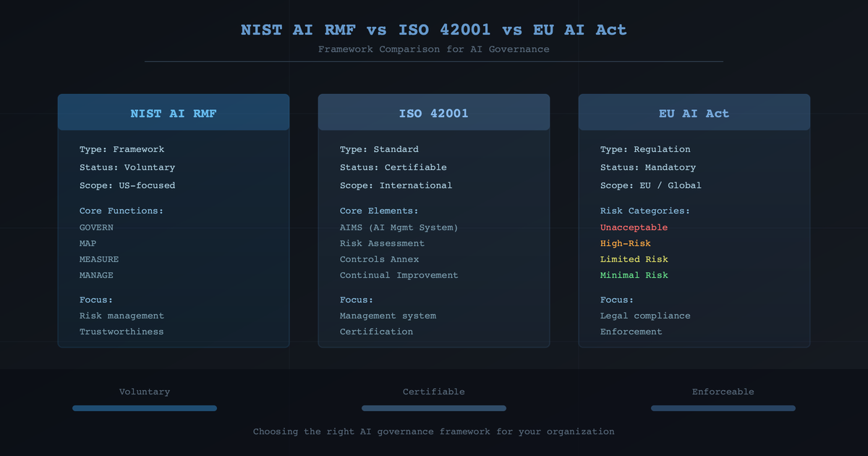Click 'Core Functions:' heading
The height and width of the screenshot is (456, 868).
pyautogui.click(x=122, y=211)
